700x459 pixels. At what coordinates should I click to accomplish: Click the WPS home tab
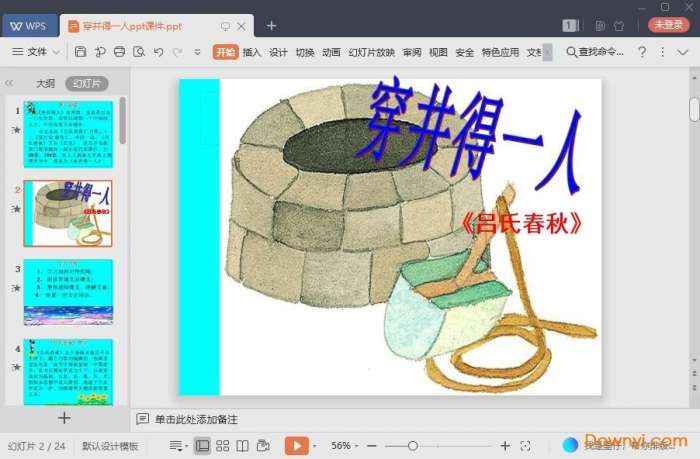[29, 26]
